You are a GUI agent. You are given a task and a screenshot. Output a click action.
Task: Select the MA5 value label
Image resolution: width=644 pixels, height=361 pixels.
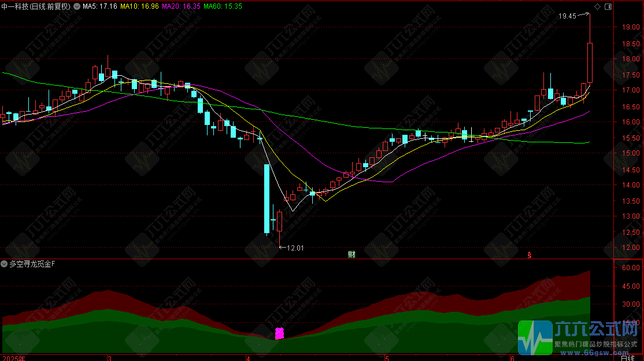pos(100,6)
